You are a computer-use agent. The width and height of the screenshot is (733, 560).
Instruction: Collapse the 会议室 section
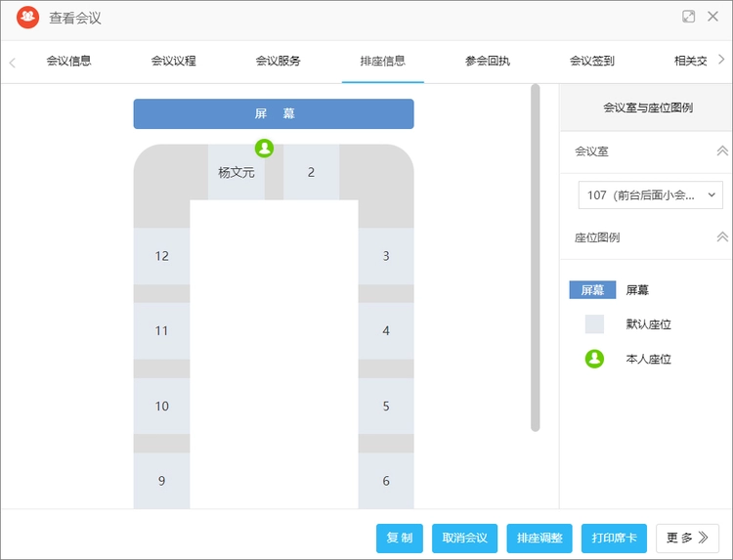click(x=722, y=151)
